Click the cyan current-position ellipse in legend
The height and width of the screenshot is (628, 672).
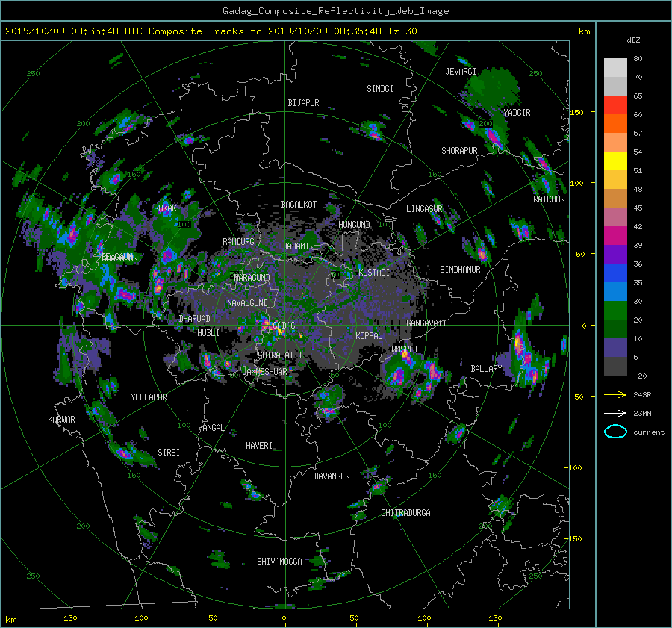pyautogui.click(x=615, y=432)
